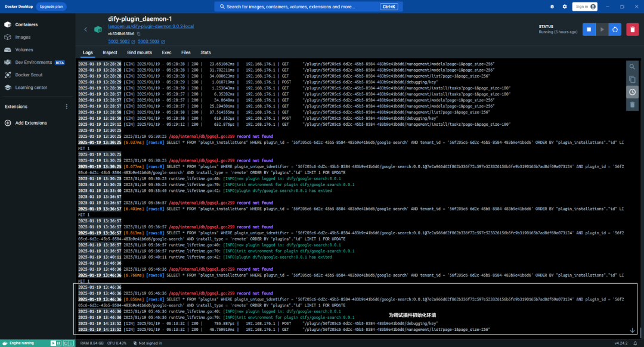This screenshot has width=644, height=347.
Task: Go back to the containers list
Action: [85, 30]
